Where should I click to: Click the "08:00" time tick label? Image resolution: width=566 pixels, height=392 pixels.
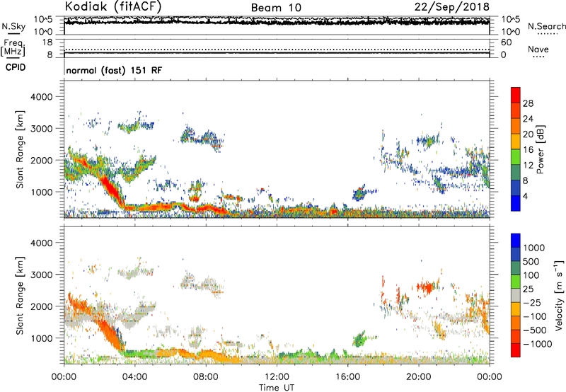205,377
